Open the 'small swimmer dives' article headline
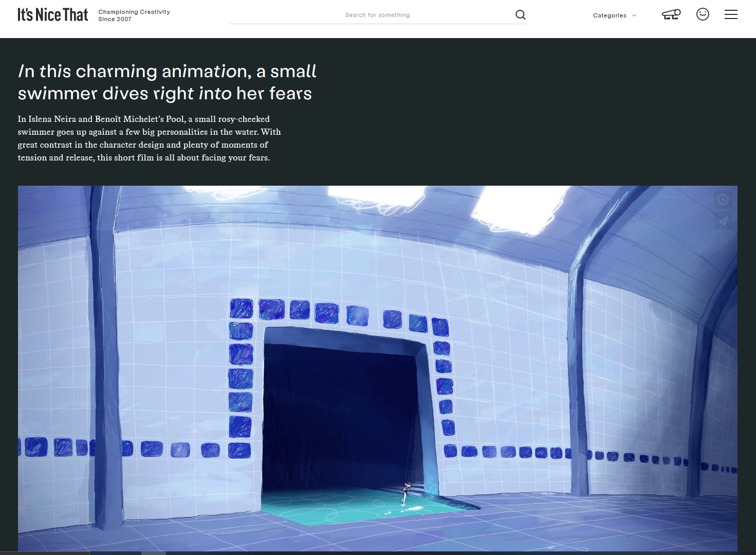756x555 pixels. 167,82
